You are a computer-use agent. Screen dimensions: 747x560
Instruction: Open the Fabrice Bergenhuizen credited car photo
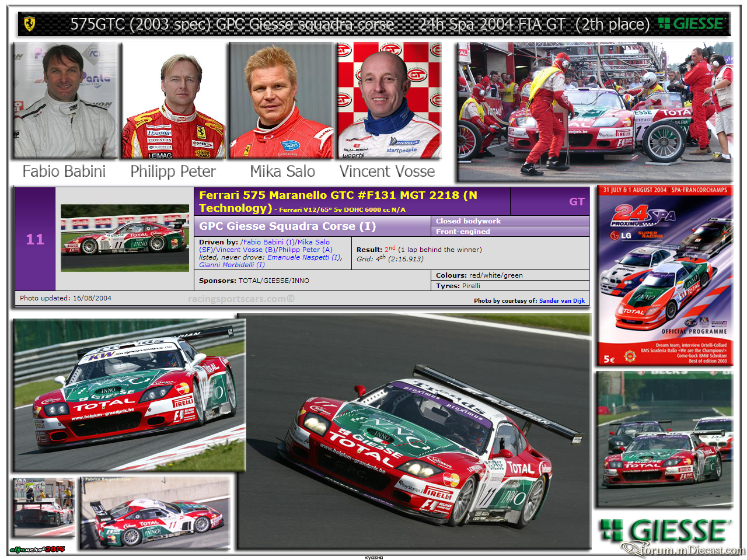pyautogui.click(x=155, y=512)
